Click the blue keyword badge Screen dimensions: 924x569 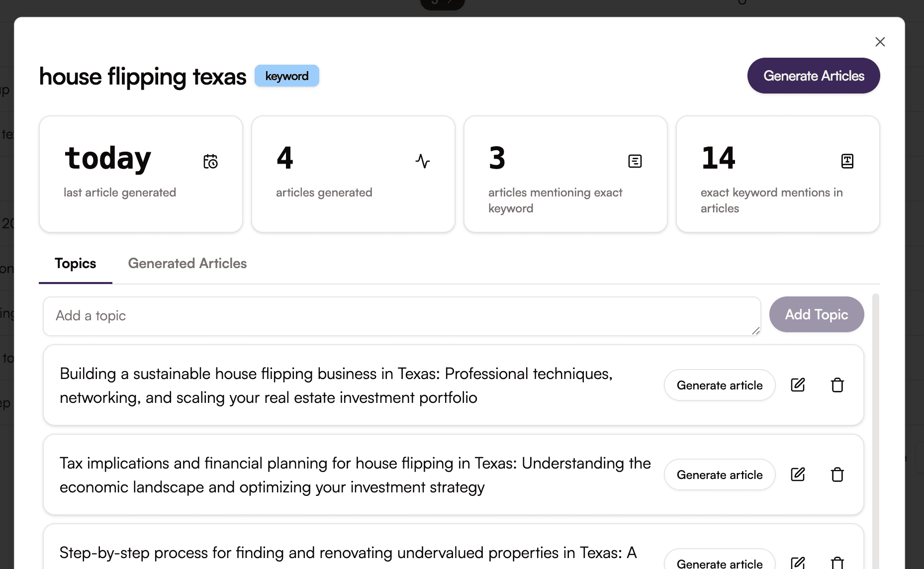click(x=287, y=76)
